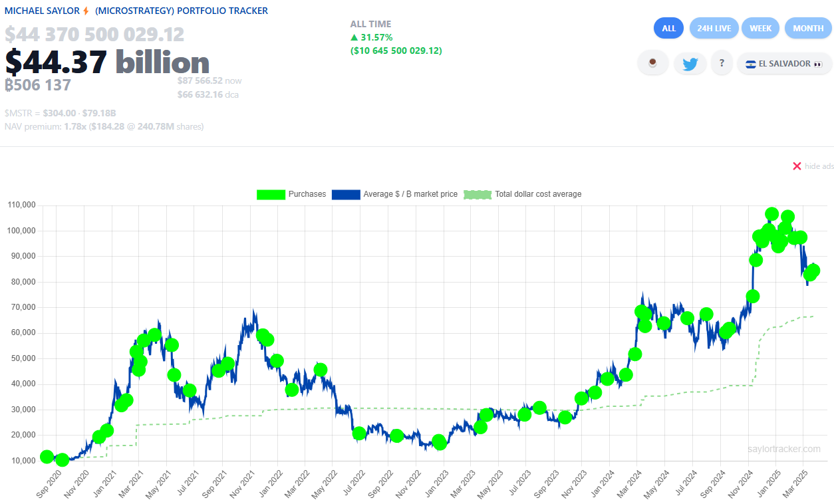Select the 24H LIVE view
The image size is (834, 504).
coord(714,28)
